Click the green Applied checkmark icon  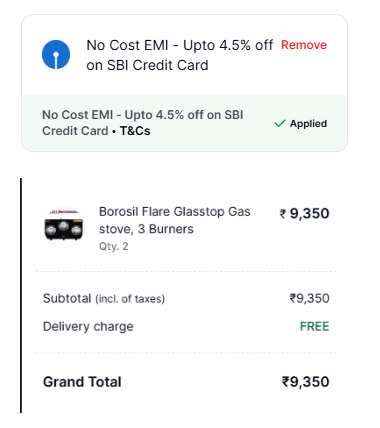click(x=280, y=124)
